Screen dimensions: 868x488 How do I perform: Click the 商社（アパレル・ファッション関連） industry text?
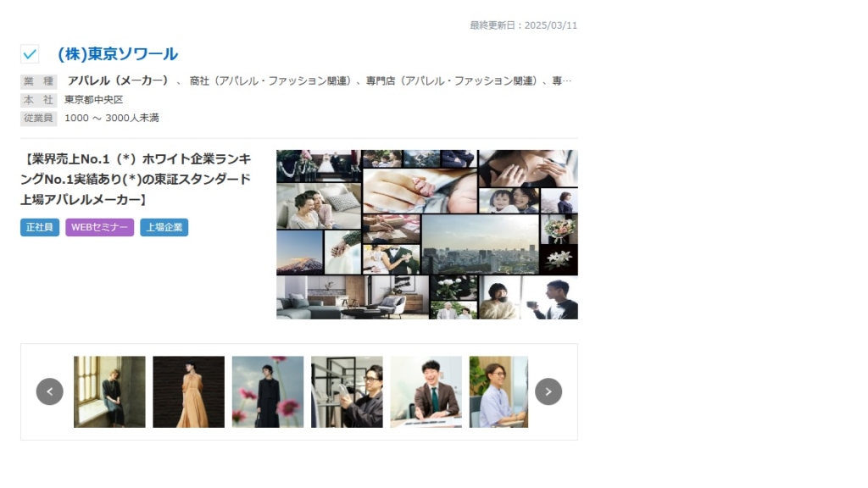(271, 80)
